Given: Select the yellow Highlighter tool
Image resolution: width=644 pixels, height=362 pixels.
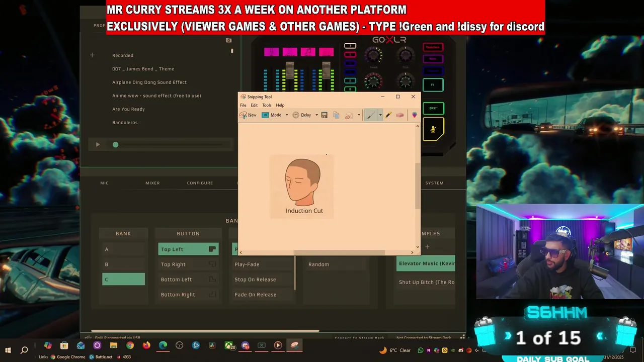Looking at the screenshot, I should click(x=388, y=115).
